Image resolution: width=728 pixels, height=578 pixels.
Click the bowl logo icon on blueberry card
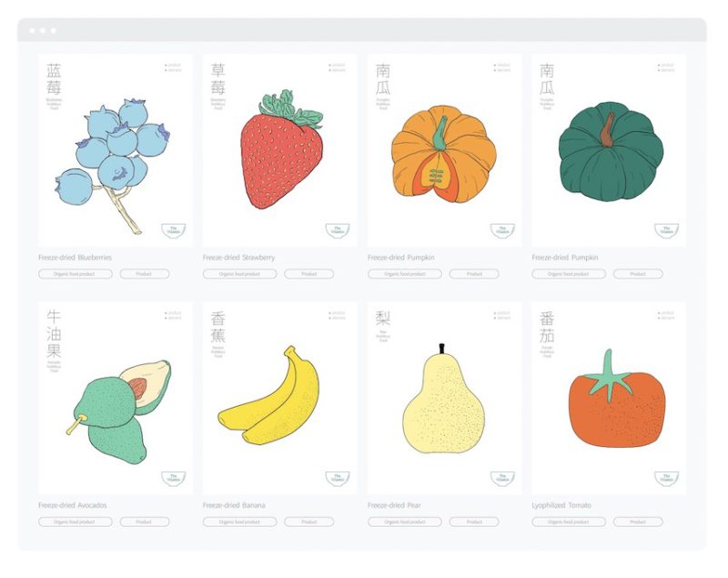pos(174,230)
